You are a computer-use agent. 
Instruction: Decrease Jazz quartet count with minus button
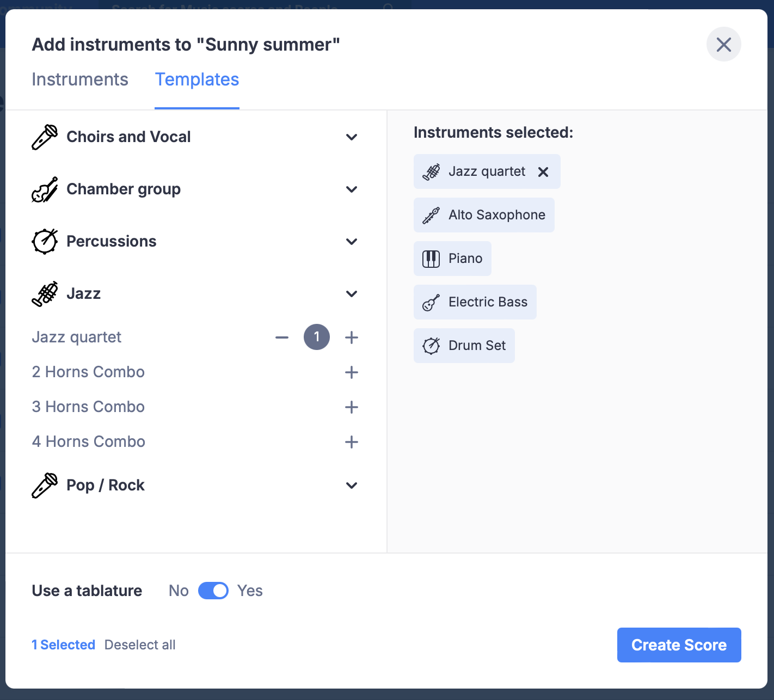282,337
